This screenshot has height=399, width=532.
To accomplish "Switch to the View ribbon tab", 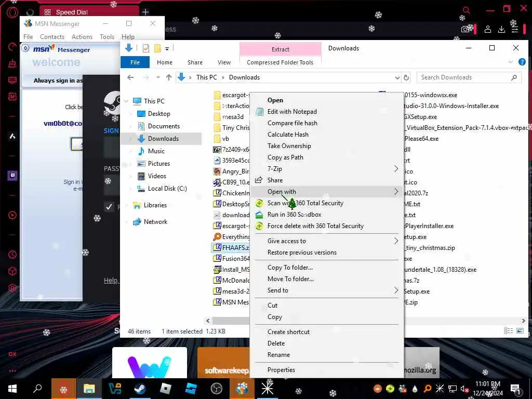I will click(x=224, y=62).
